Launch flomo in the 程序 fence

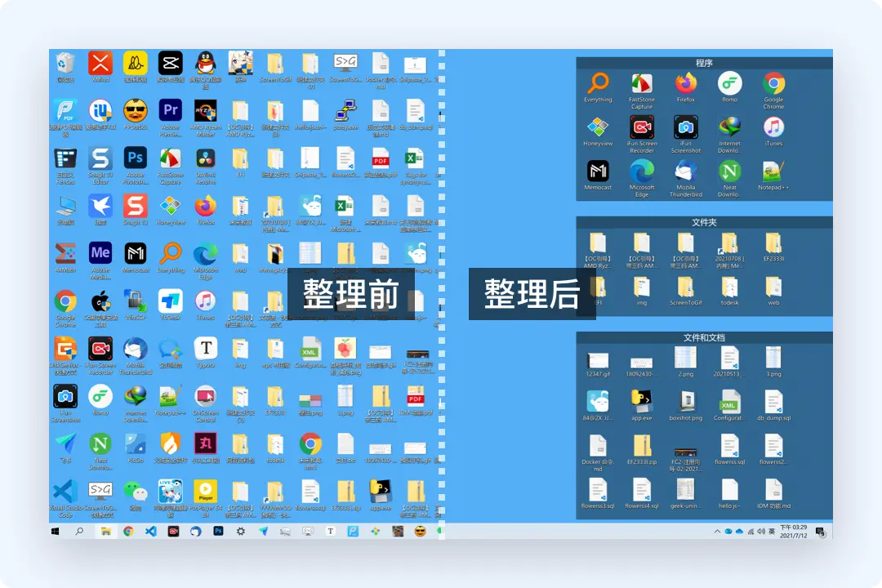pos(729,83)
